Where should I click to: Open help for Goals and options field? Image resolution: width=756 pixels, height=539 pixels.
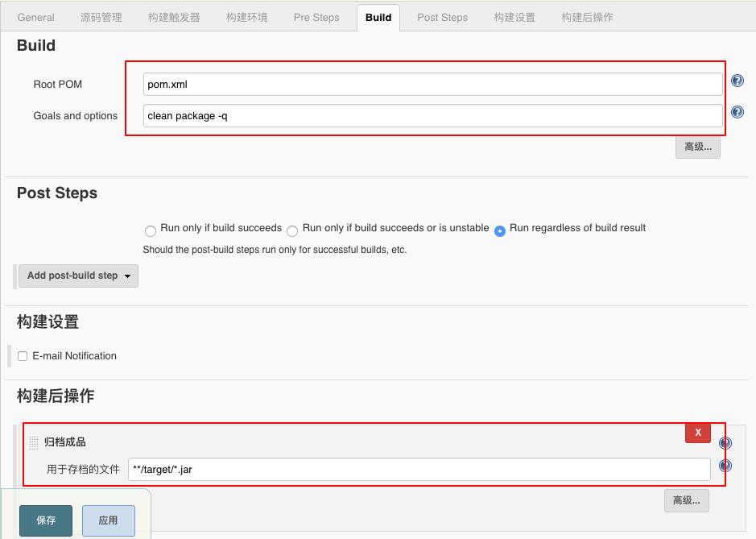coord(737,113)
